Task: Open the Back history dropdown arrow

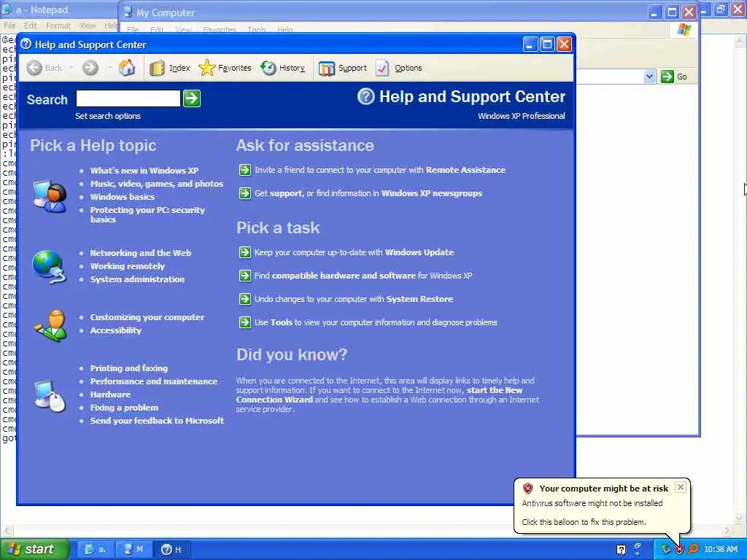Action: 71,68
